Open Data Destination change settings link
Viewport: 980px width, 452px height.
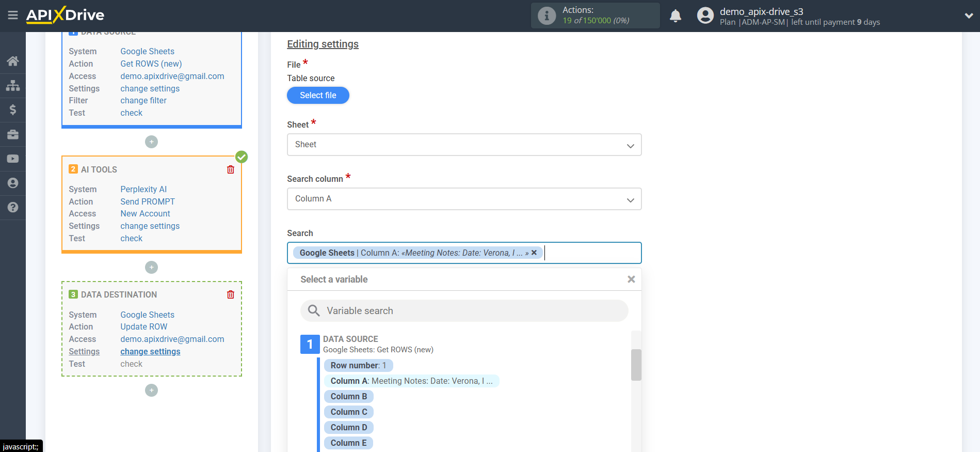[150, 351]
